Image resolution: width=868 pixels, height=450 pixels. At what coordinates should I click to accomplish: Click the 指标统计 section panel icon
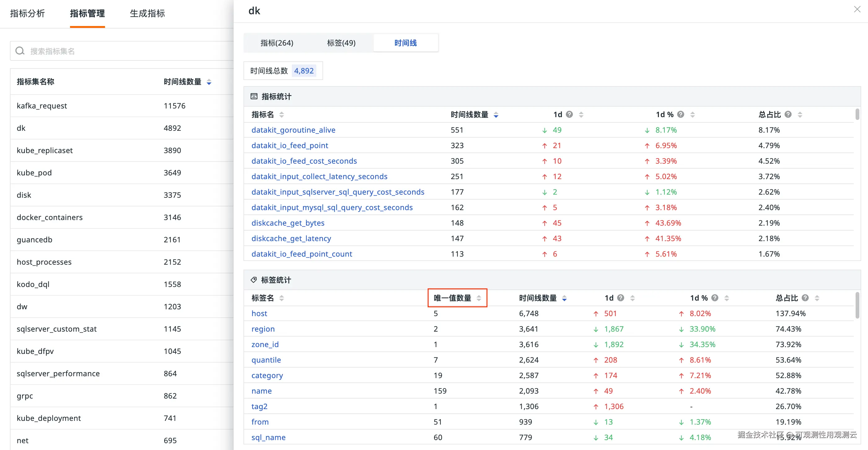[x=254, y=97]
